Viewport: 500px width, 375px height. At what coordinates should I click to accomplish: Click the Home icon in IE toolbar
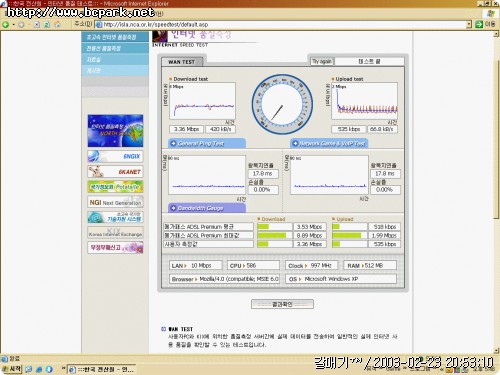pos(57,24)
